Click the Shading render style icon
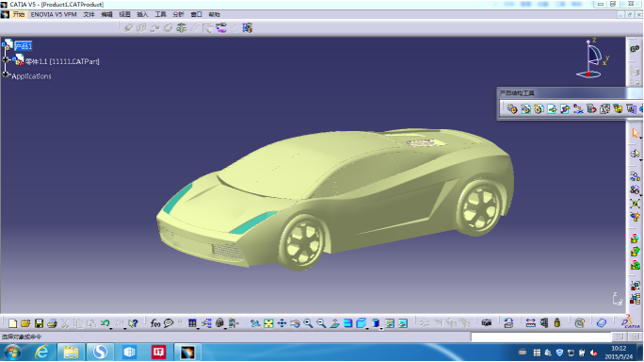The width and height of the screenshot is (644, 362). click(376, 323)
